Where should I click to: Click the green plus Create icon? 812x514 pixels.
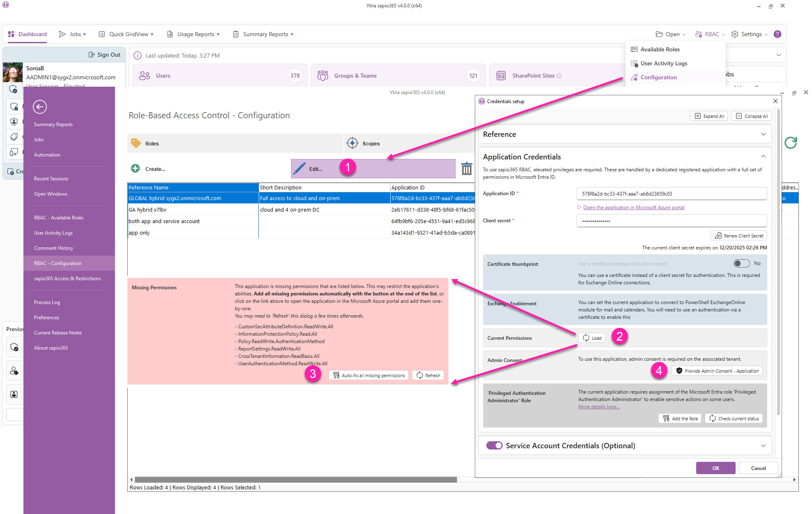tap(135, 168)
